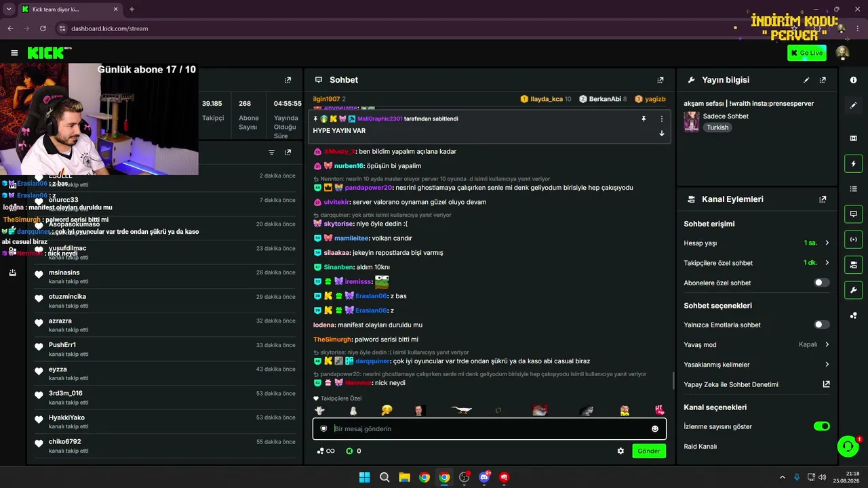Open the support headset chat bubble
The height and width of the screenshot is (488, 868).
pos(848,446)
